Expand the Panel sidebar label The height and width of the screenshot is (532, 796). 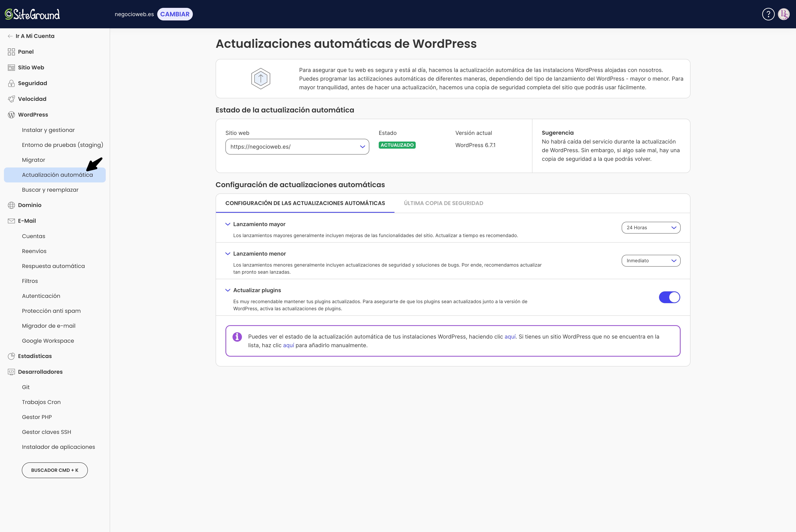(x=26, y=52)
